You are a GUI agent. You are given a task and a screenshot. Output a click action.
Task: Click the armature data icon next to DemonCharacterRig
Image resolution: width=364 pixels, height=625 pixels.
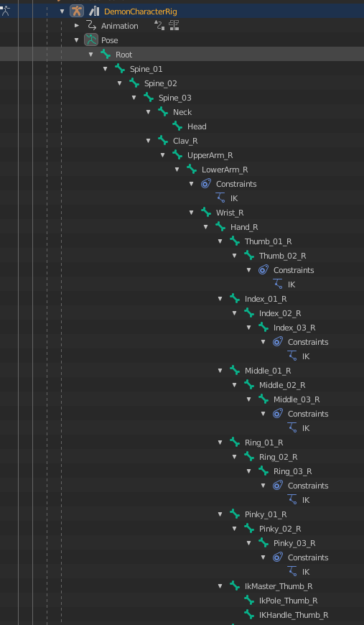[x=94, y=11]
